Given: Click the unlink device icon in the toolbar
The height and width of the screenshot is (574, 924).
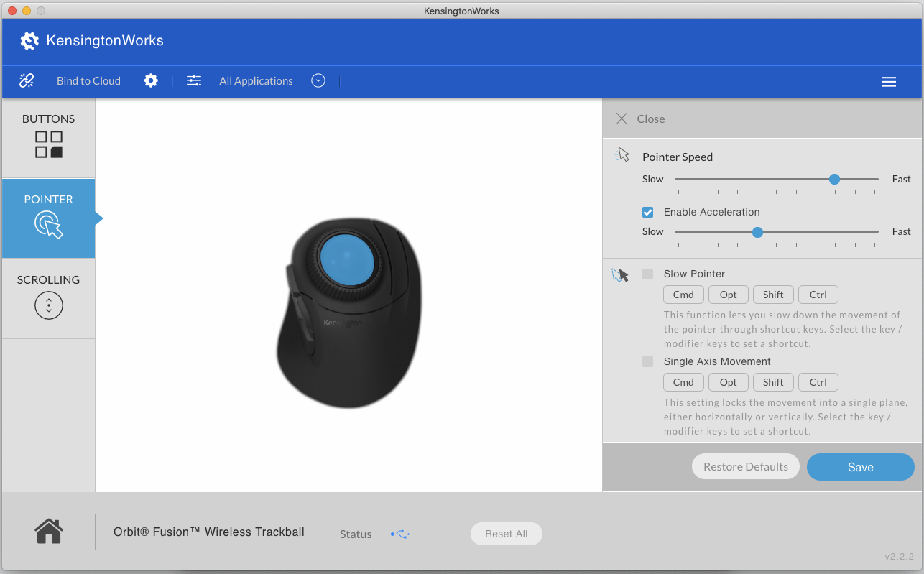Looking at the screenshot, I should (26, 80).
